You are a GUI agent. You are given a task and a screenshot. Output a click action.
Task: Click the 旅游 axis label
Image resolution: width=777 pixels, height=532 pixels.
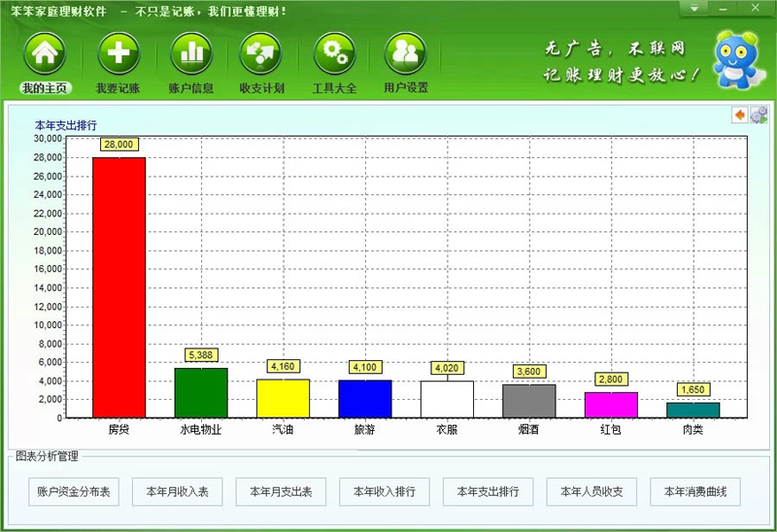pyautogui.click(x=365, y=429)
